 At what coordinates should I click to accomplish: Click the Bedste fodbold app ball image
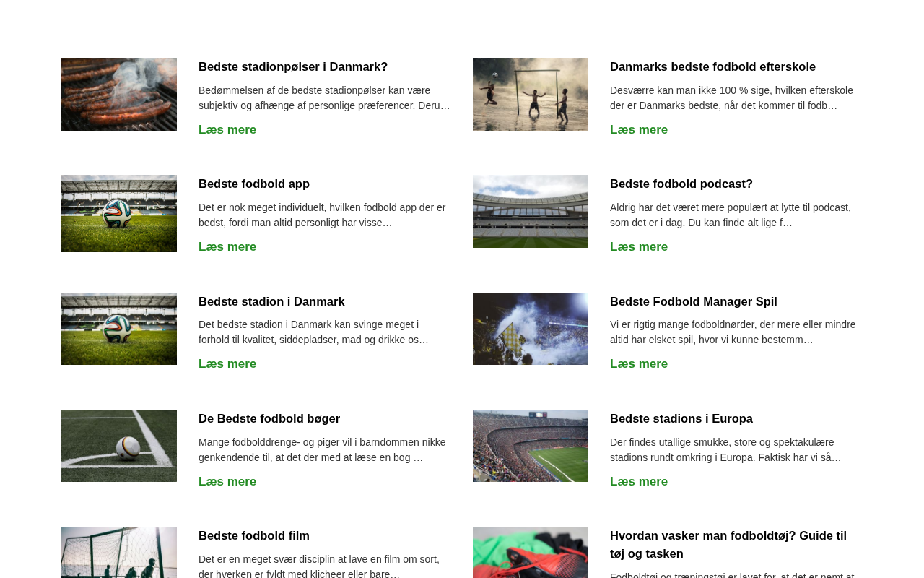pyautogui.click(x=119, y=213)
